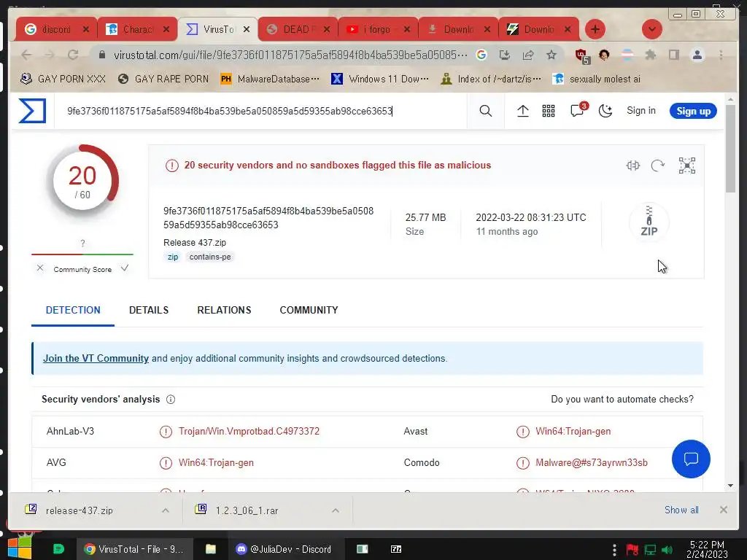Viewport: 747px width, 560px height.
Task: Click the contains-pe tag chip
Action: (x=210, y=257)
